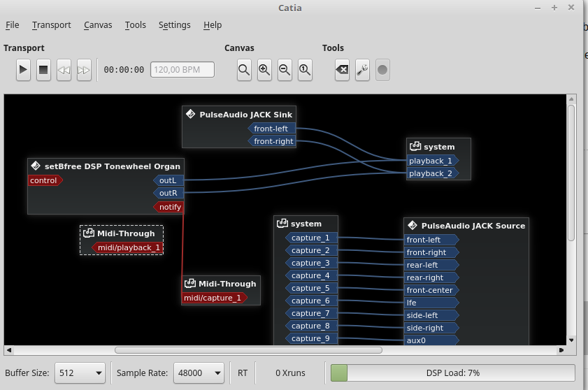588x390 pixels.
Task: Click the transport fast-forward button
Action: [84, 70]
